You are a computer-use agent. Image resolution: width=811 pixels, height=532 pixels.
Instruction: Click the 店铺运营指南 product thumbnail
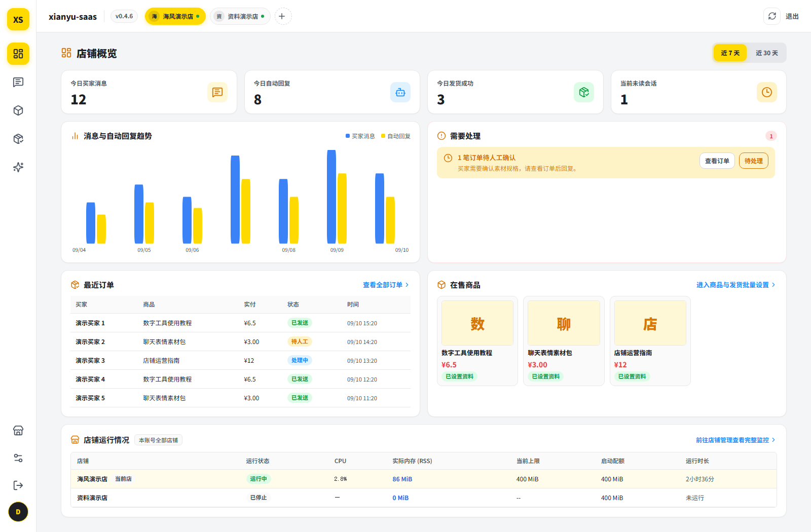click(650, 323)
